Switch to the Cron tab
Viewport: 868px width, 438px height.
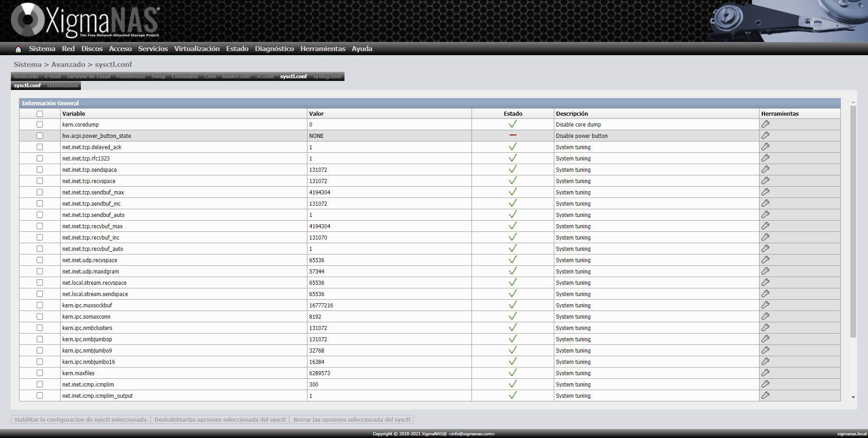(x=210, y=76)
